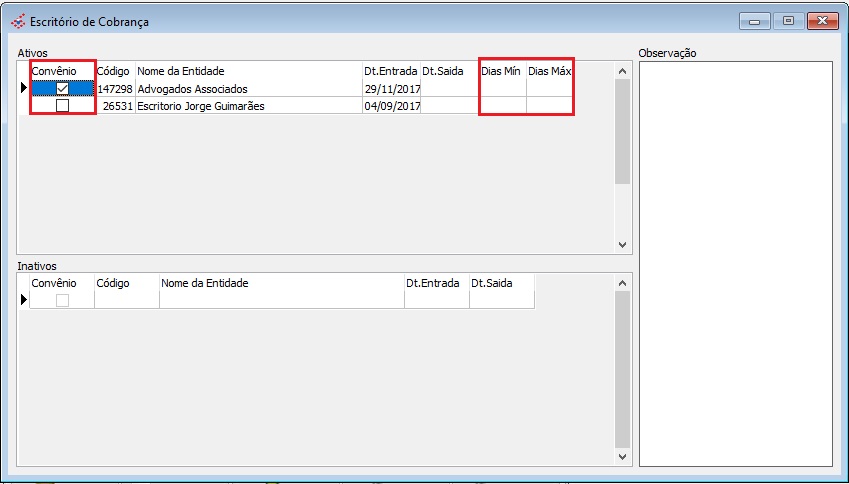Maximize the Escritório de Cobrança window

click(x=788, y=21)
